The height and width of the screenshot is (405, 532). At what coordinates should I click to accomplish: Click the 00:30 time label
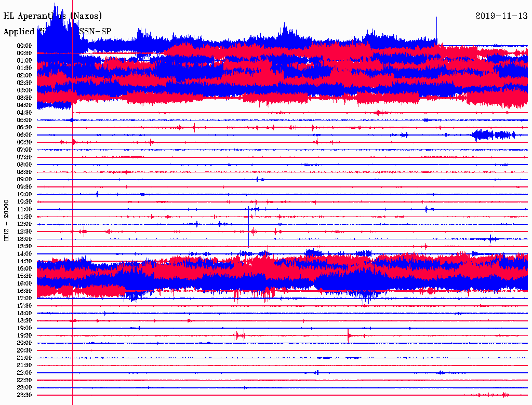coord(24,53)
